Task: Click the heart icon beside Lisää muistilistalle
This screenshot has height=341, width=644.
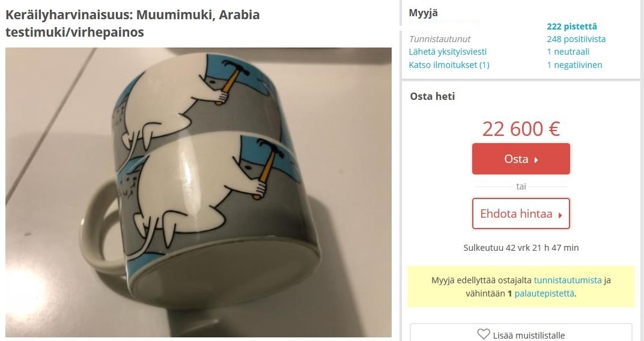Action: [x=484, y=334]
